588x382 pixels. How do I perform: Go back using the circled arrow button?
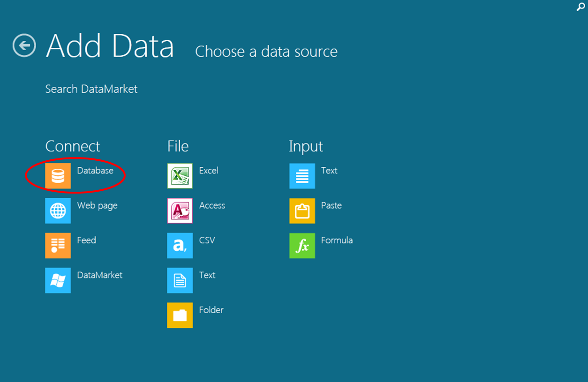pos(24,45)
